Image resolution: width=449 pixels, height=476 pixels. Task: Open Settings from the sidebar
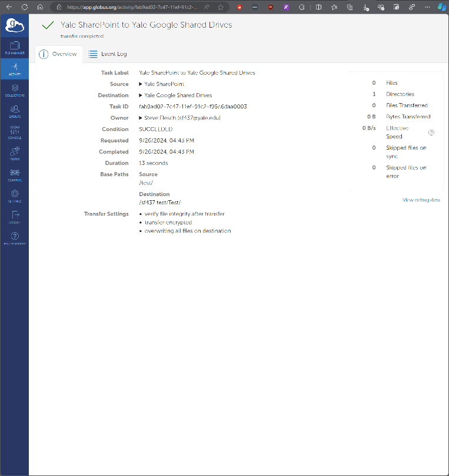coord(14,196)
